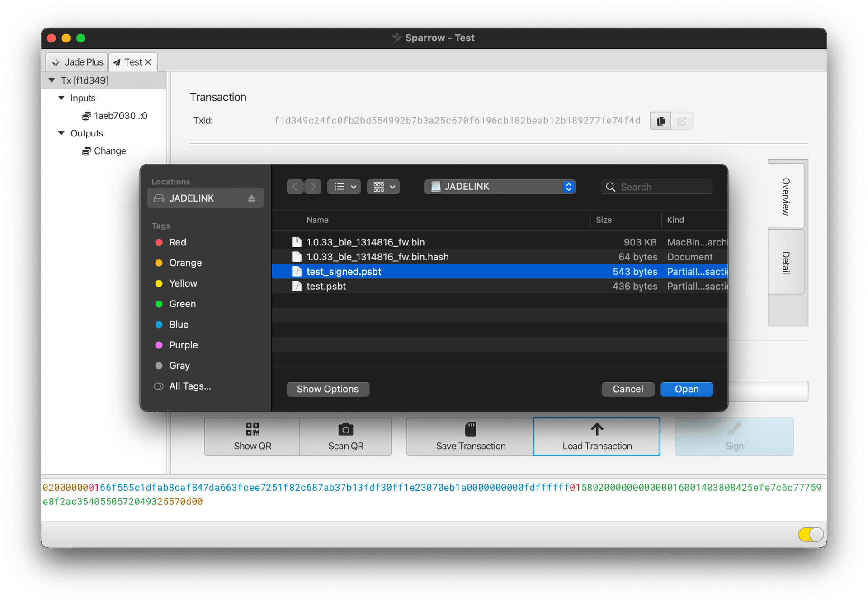Open the JADELINK location popup menu
868x602 pixels.
(x=500, y=187)
